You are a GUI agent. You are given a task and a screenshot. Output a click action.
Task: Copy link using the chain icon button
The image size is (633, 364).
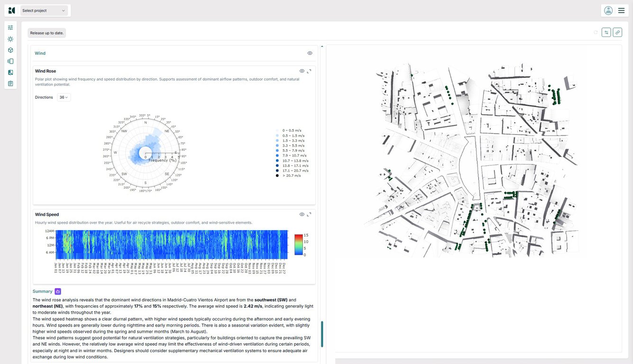(x=617, y=32)
